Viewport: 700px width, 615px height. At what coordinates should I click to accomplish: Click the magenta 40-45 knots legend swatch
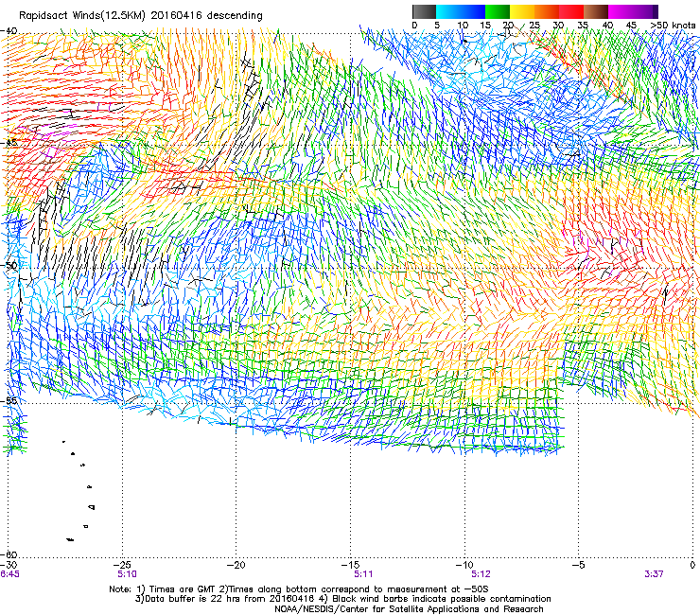(x=621, y=11)
